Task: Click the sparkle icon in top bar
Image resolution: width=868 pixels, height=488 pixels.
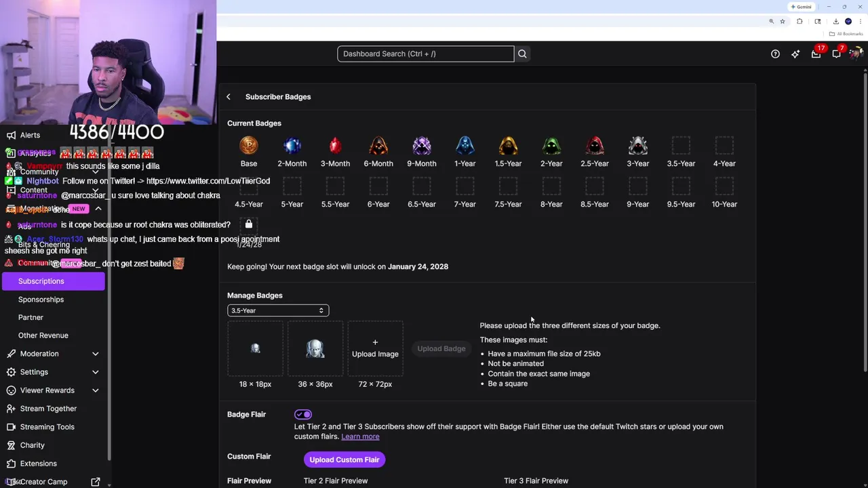Action: [795, 54]
